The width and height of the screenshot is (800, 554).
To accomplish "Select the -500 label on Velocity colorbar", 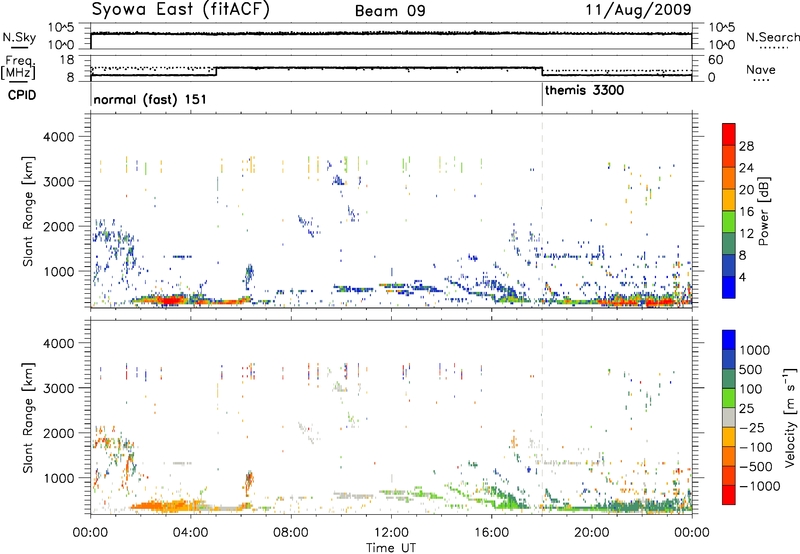I will point(756,467).
